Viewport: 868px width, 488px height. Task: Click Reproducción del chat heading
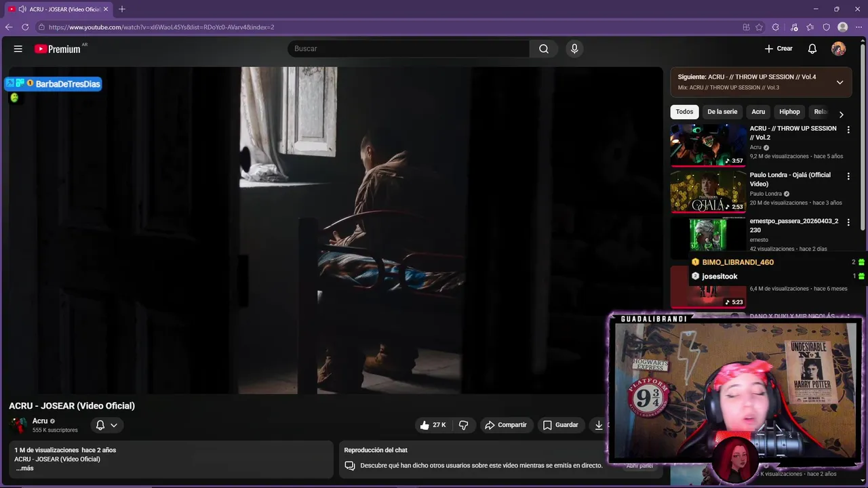coord(376,450)
